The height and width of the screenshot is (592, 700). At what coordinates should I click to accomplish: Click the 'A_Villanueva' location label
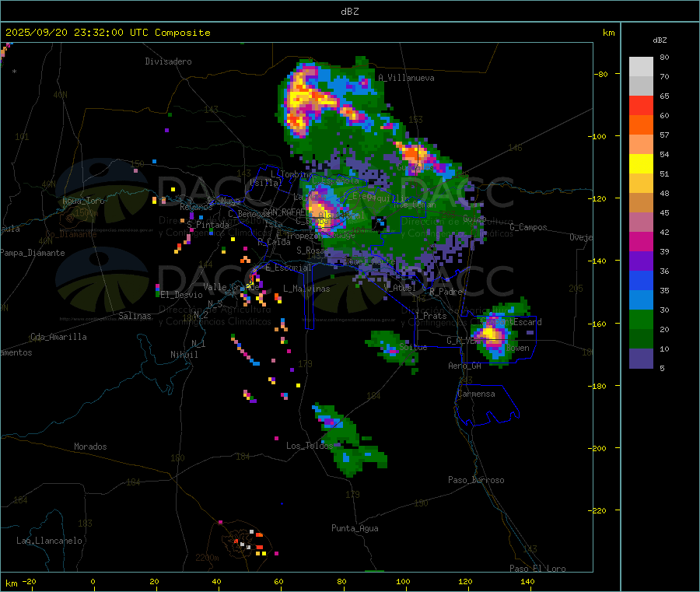[406, 78]
